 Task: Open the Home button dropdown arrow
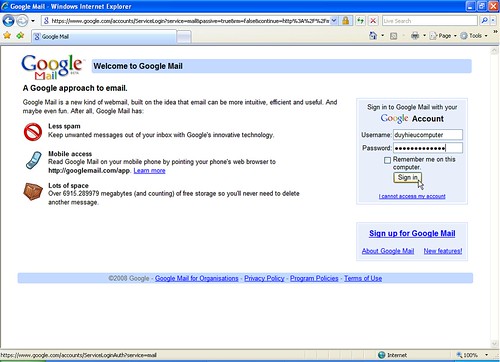point(382,35)
